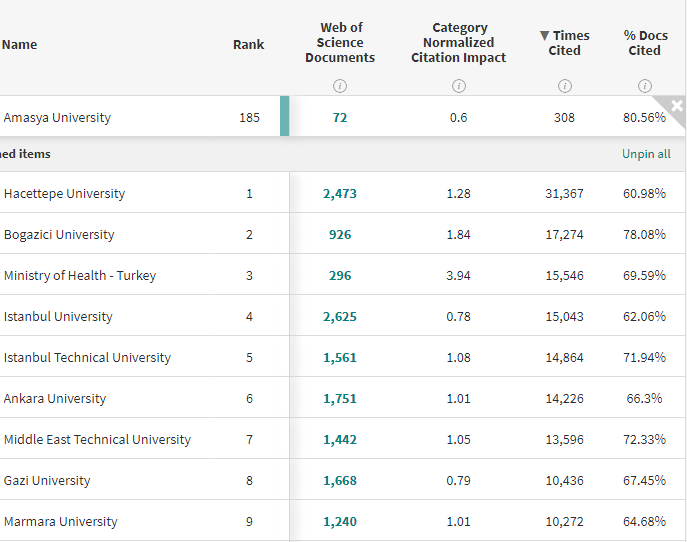Open Gazi University's 1,668 documents link
Viewport: 687px width, 542px height.
pyautogui.click(x=340, y=481)
